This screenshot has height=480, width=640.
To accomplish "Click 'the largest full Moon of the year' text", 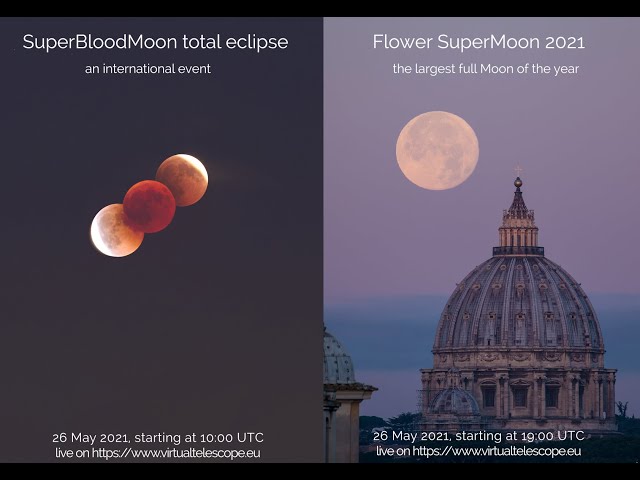I will coord(486,69).
